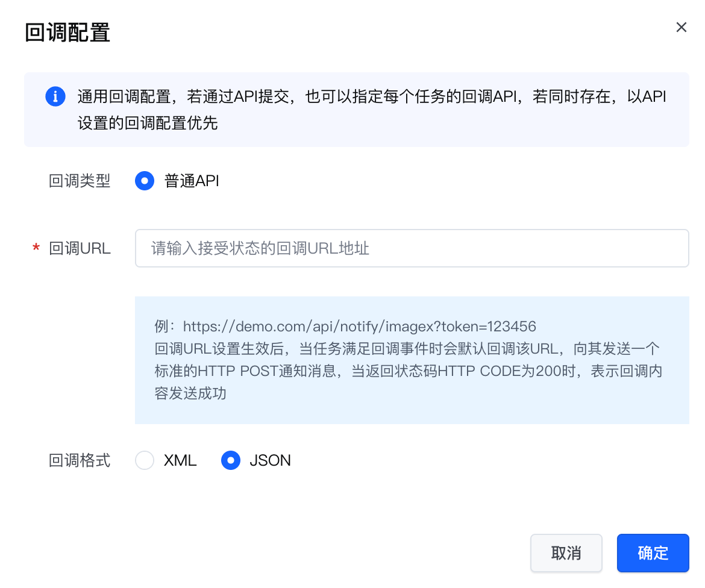
Task: Select the JSON callback format radio
Action: pyautogui.click(x=231, y=461)
